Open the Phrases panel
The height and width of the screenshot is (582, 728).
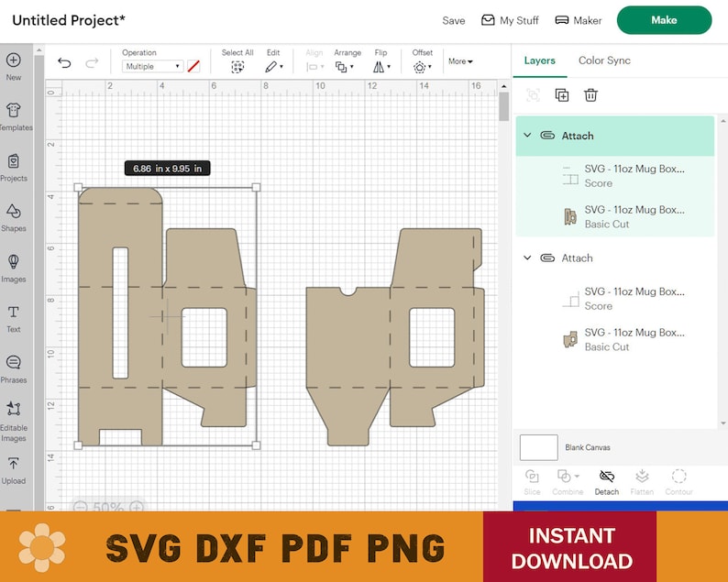click(x=14, y=369)
